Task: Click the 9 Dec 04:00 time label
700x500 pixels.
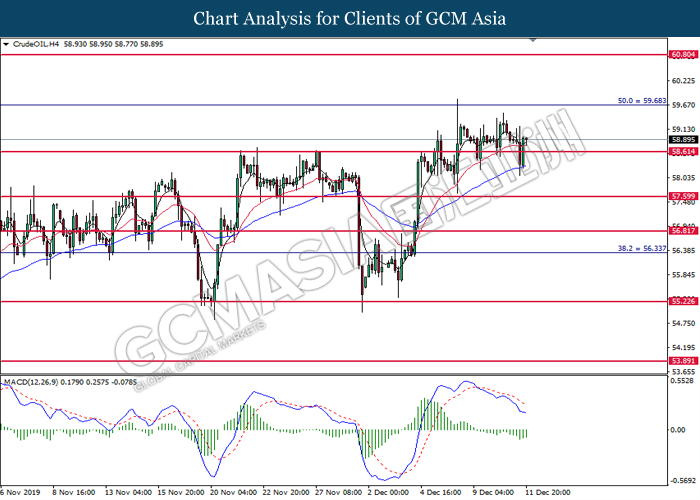Action: coord(493,492)
